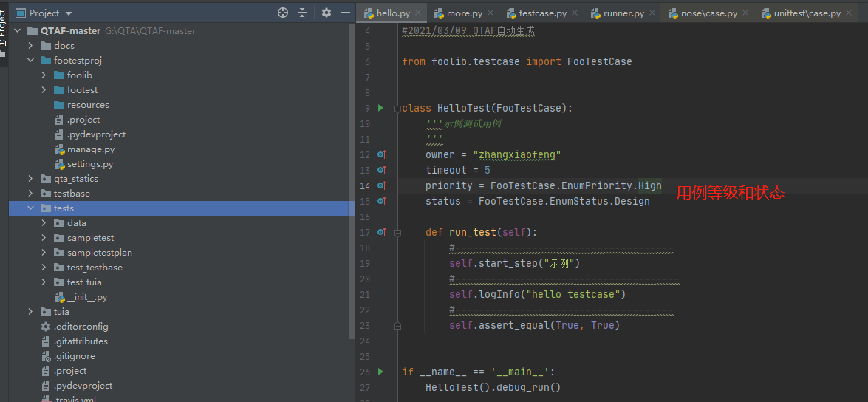Viewport: 868px width, 402px height.
Task: Select settings.py file in the tree
Action: point(89,164)
